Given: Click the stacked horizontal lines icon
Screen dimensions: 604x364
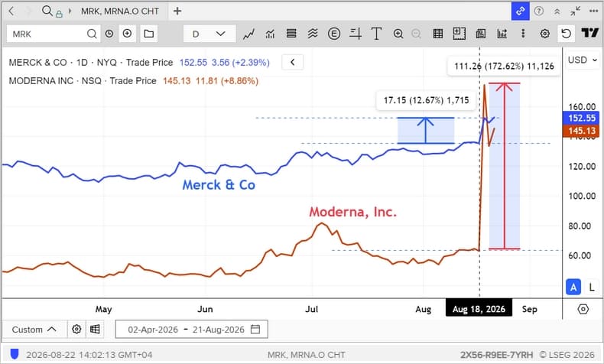Looking at the screenshot, I should click(x=291, y=34).
